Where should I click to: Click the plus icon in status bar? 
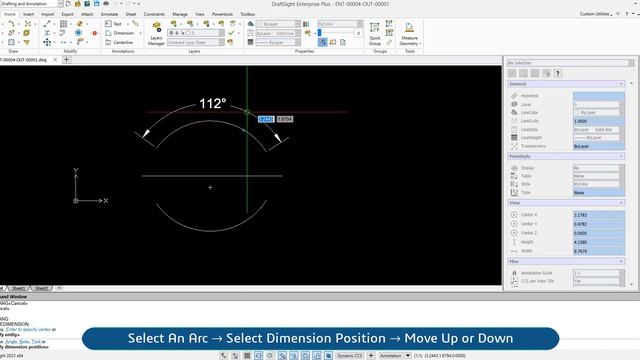tap(371, 356)
